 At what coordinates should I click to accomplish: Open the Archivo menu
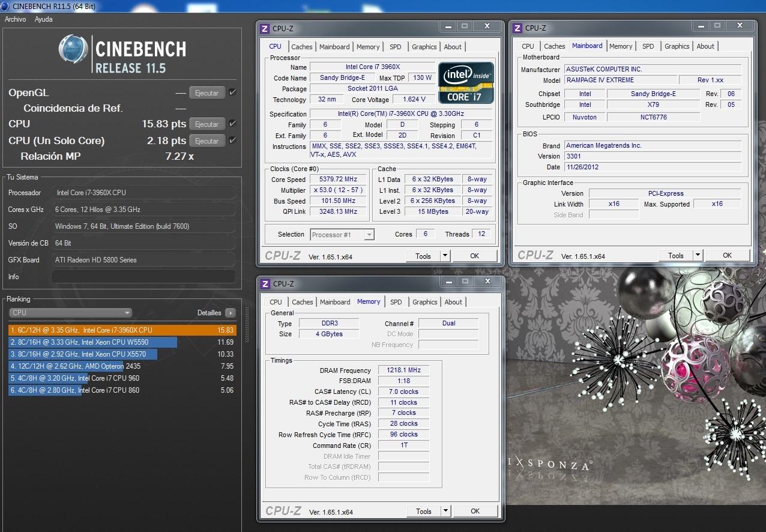point(15,19)
